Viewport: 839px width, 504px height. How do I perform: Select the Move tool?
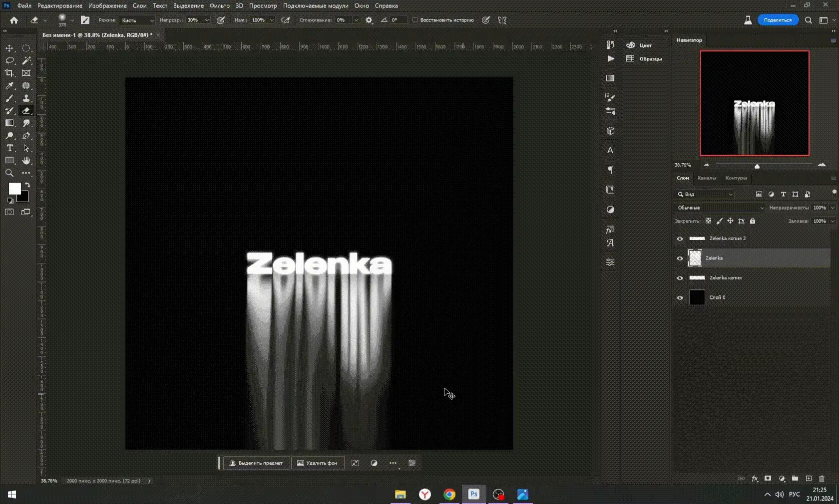9,48
